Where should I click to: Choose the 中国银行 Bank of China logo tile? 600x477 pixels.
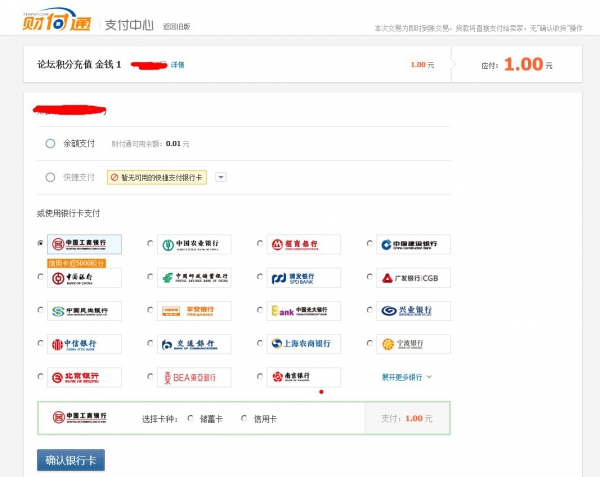point(84,278)
